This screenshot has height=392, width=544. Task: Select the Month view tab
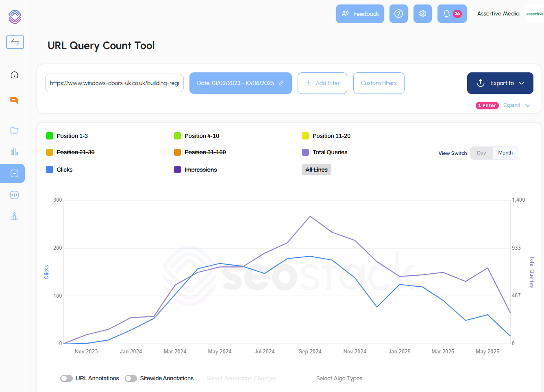click(505, 153)
